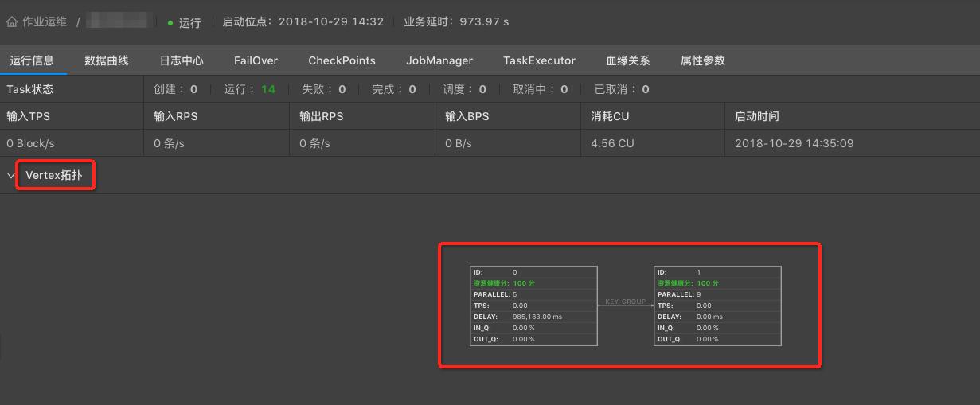Click the 输入RPS column header
980x405 pixels.
176,116
